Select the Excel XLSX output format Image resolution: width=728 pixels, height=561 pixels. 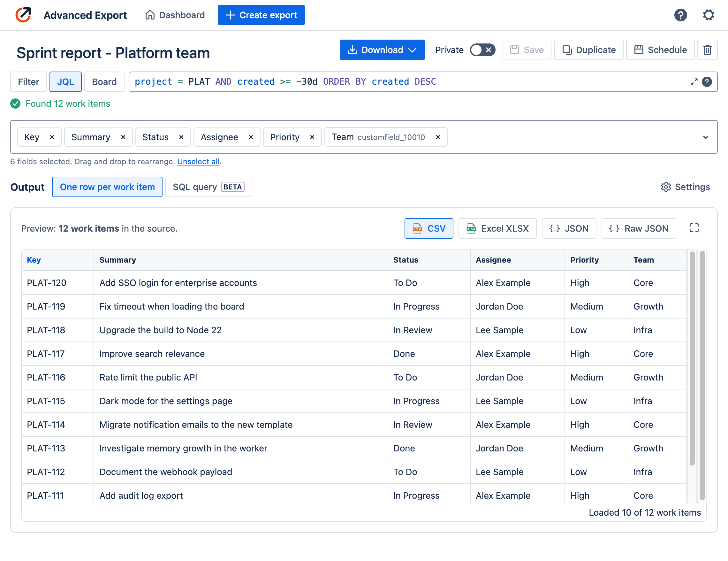pos(497,228)
